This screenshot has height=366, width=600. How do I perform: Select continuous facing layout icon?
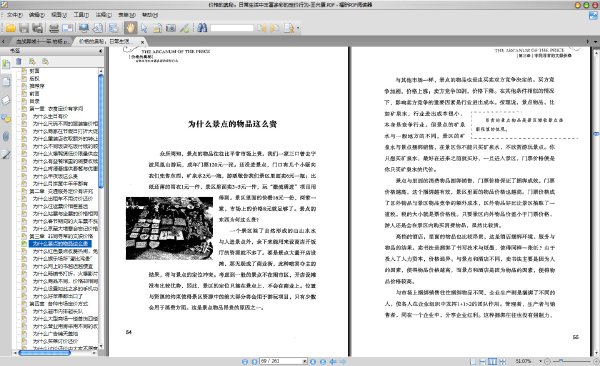pos(502,361)
